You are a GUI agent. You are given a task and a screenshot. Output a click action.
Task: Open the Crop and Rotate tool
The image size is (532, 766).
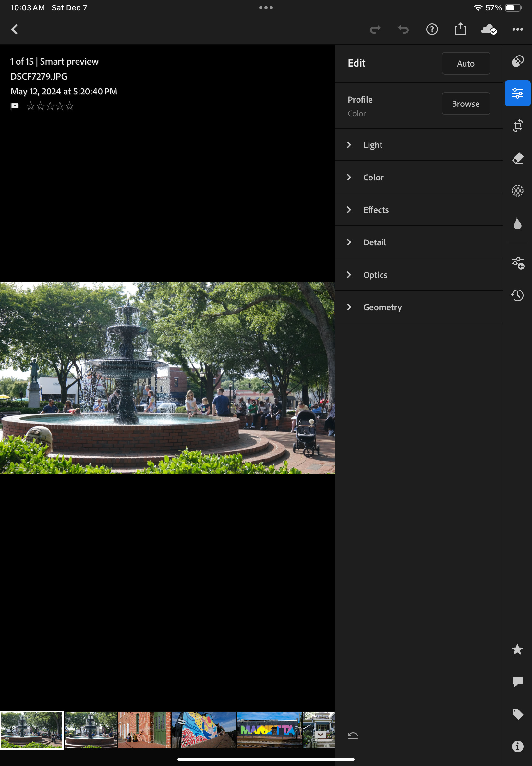[517, 126]
